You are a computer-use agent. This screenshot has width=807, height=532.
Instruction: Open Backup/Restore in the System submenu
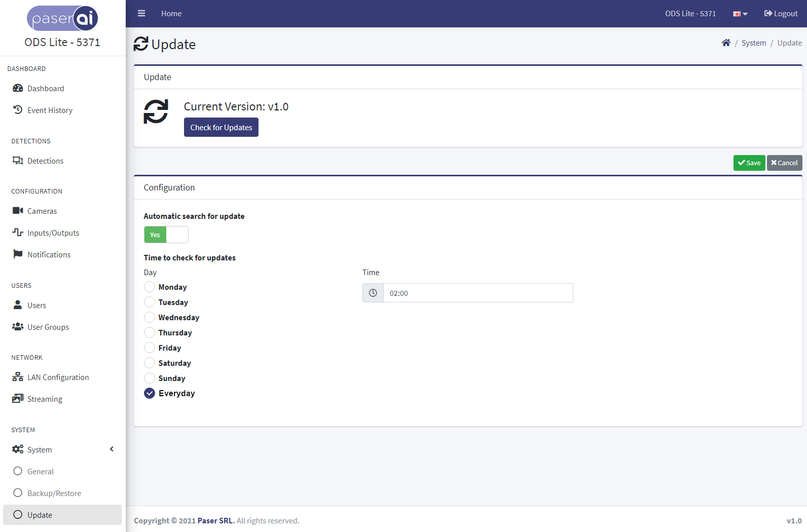(54, 493)
